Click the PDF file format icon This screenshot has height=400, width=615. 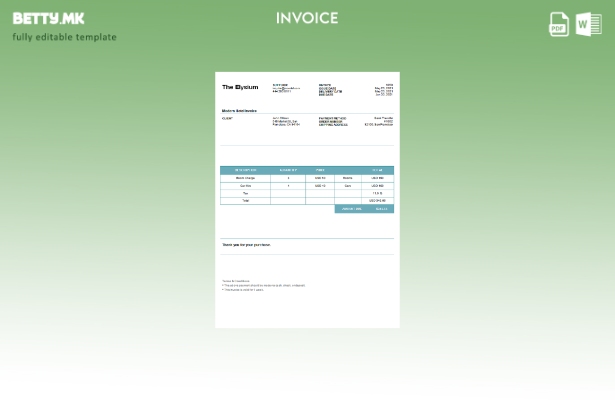tap(559, 24)
